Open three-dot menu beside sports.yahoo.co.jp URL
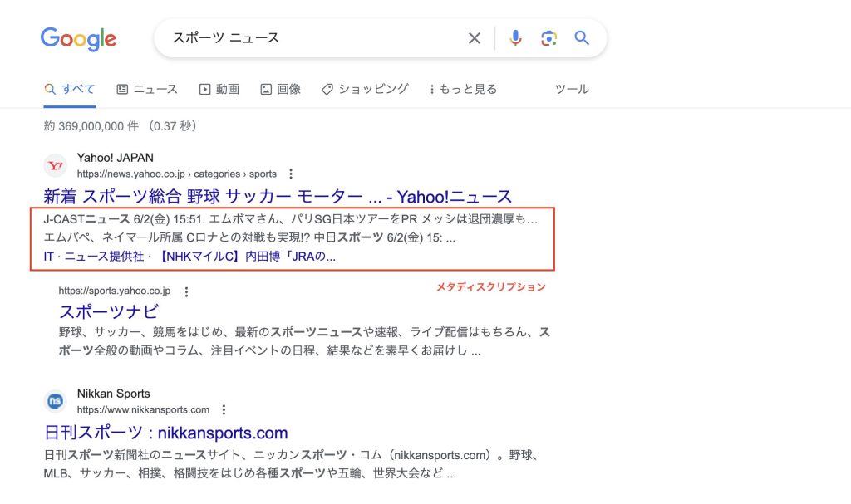 tap(186, 292)
